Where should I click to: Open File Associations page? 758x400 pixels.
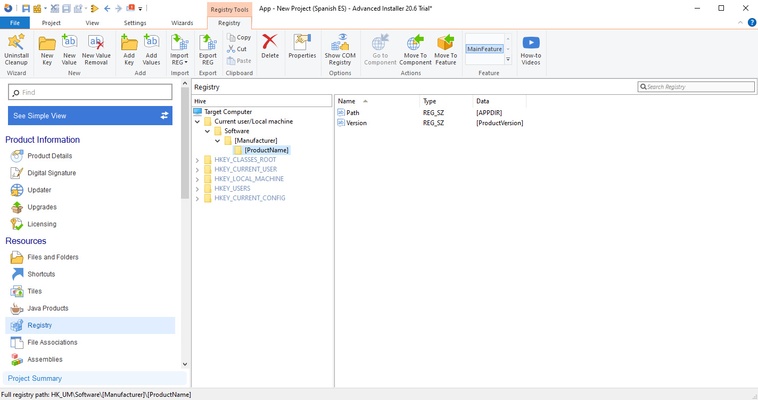coord(52,342)
